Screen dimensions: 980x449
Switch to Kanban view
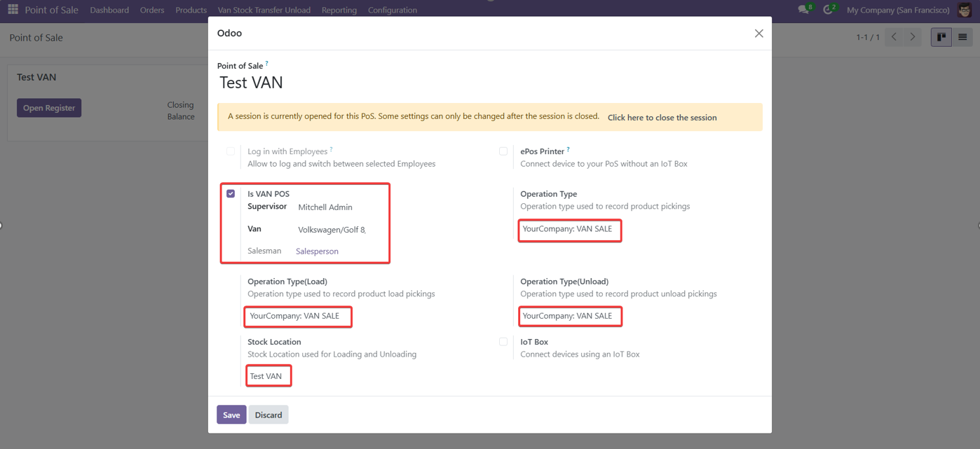[x=941, y=36]
